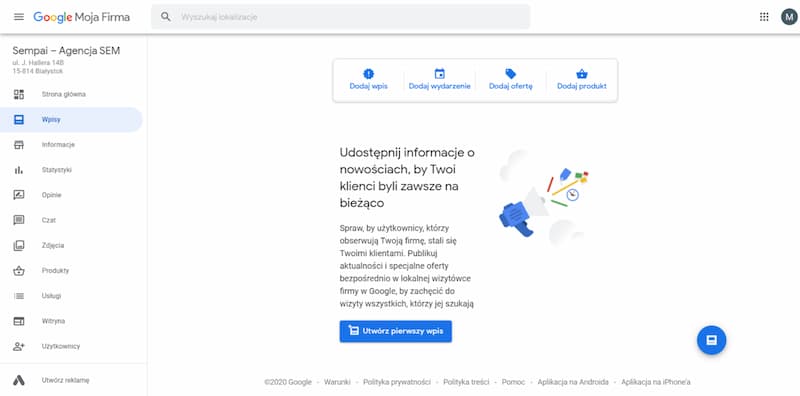Click the Wpisy posts icon
Image resolution: width=800 pixels, height=396 pixels.
tap(19, 120)
